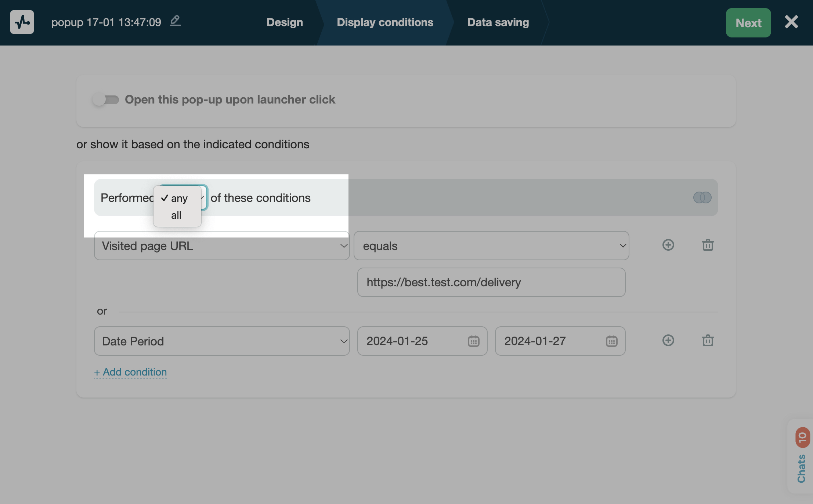Choose the checked 'any' option

(x=178, y=199)
